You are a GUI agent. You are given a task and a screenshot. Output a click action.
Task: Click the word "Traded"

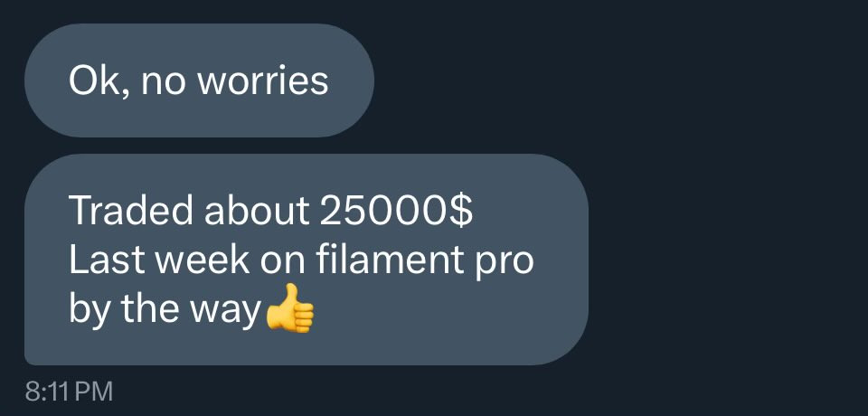tap(132, 210)
